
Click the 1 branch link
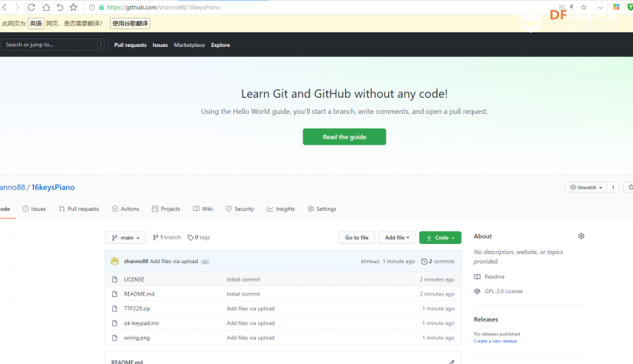(167, 237)
